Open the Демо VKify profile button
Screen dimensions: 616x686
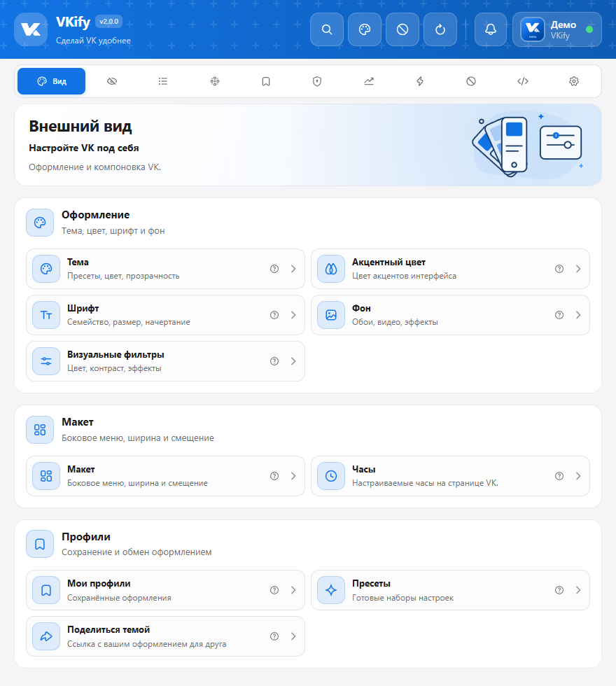557,29
